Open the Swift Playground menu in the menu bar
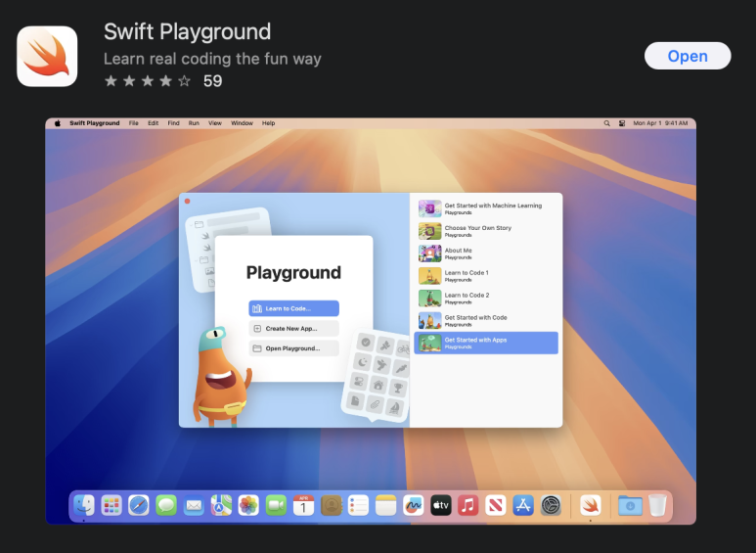Image resolution: width=756 pixels, height=553 pixels. point(95,123)
